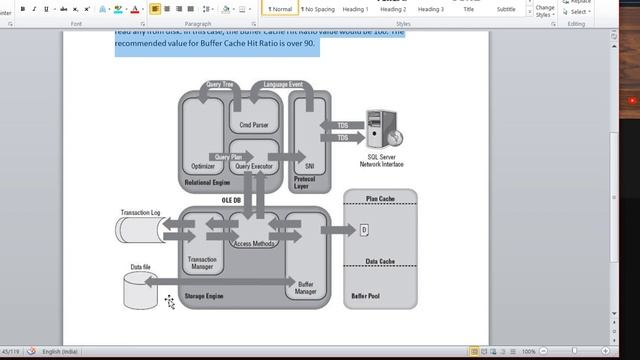640x360 pixels.
Task: Select the SQL Server architecture diagram image
Action: pyautogui.click(x=267, y=195)
